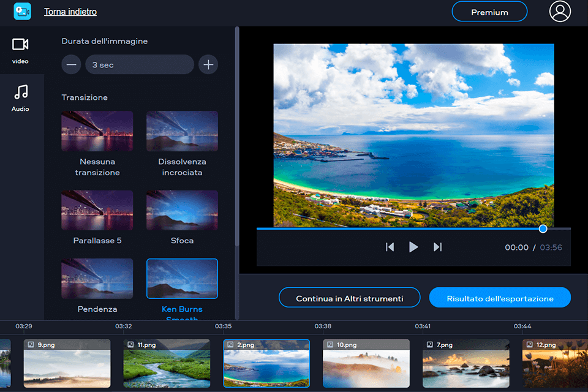The image size is (588, 392).
Task: Increase image duration with the plus icon
Action: [208, 64]
